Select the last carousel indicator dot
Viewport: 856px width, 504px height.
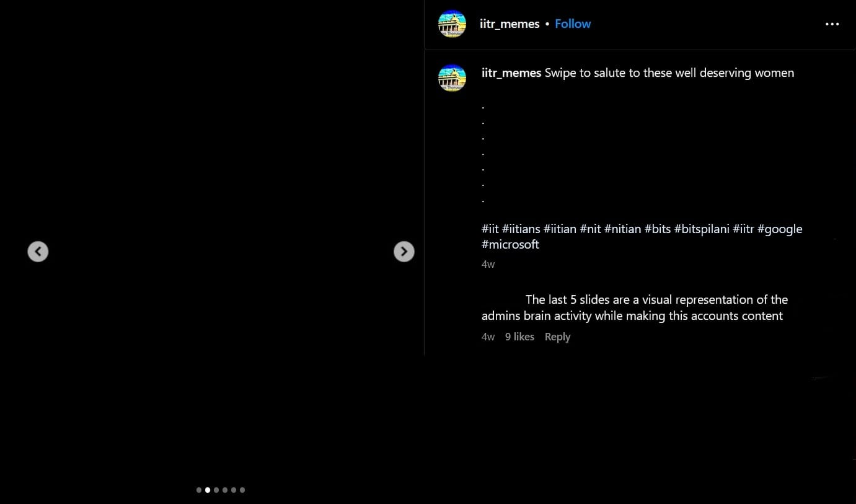[x=242, y=490]
